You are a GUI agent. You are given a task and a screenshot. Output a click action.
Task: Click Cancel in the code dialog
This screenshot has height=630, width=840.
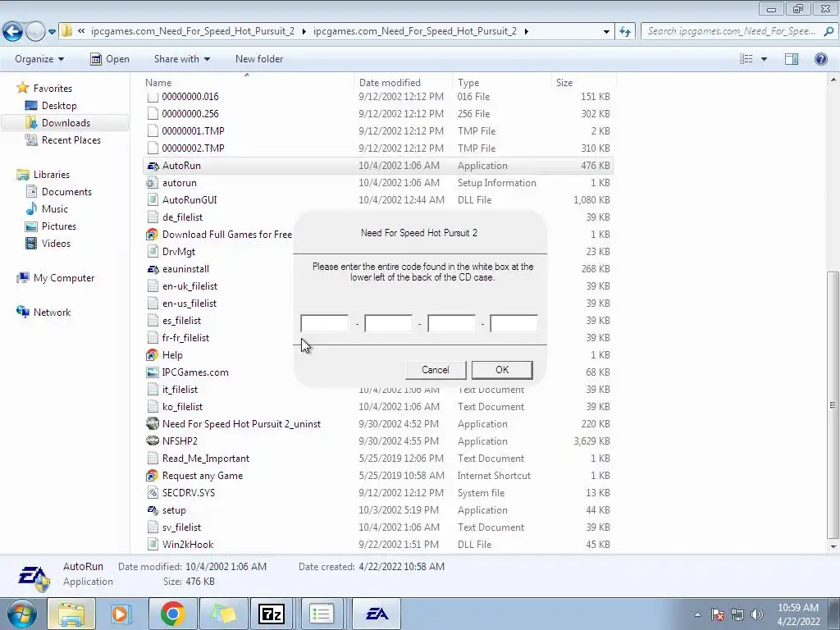tap(436, 370)
